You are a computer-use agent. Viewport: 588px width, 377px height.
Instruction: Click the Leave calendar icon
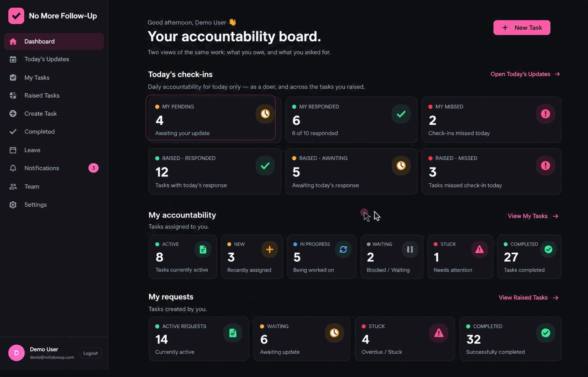[13, 150]
